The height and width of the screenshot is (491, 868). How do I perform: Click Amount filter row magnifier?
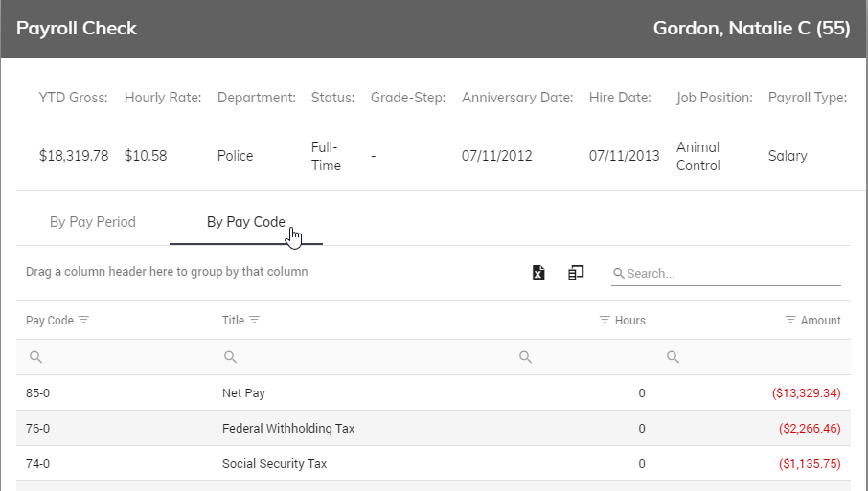[x=673, y=357]
